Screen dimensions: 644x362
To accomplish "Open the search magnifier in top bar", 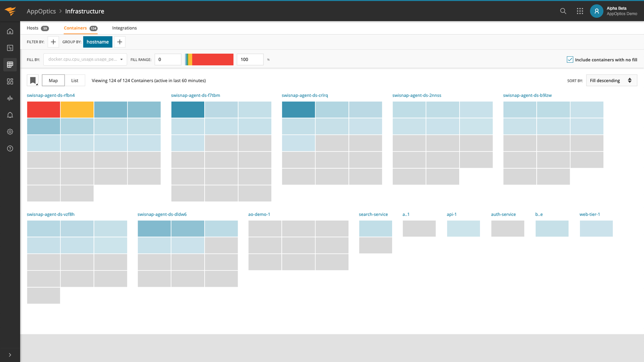I will click(x=563, y=11).
